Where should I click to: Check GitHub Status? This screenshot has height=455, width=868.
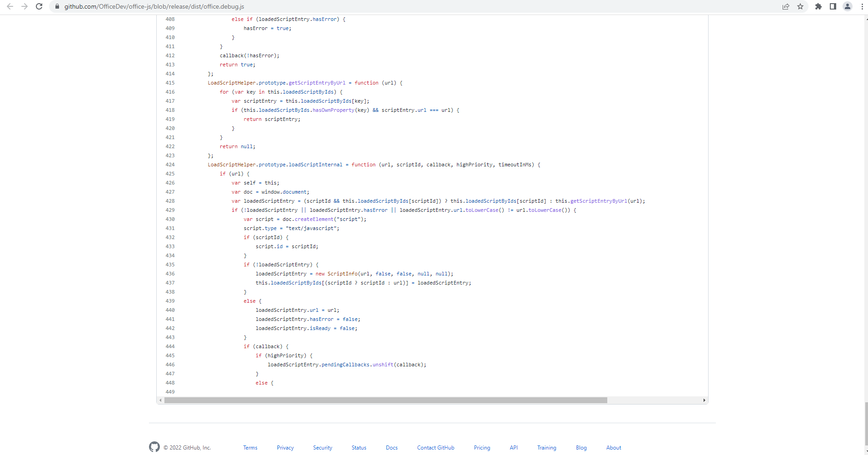[358, 447]
